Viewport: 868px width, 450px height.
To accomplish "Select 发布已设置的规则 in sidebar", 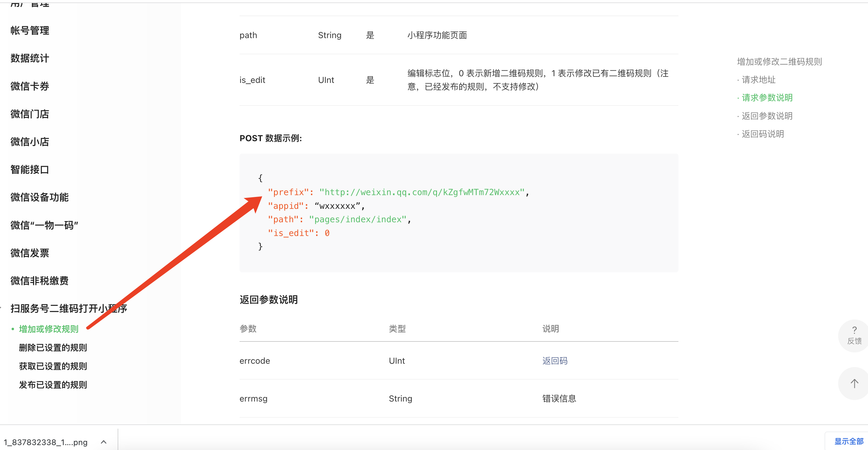I will click(x=53, y=385).
